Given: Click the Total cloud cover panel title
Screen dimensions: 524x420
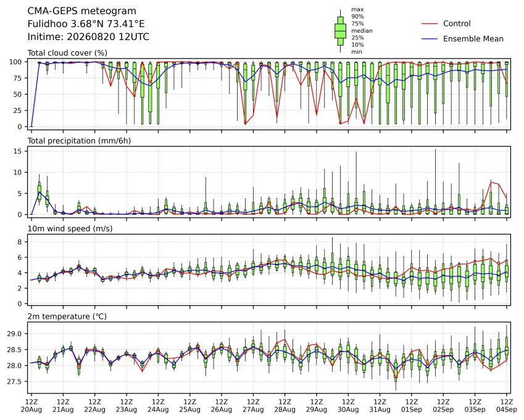Looking at the screenshot, I should point(67,53).
